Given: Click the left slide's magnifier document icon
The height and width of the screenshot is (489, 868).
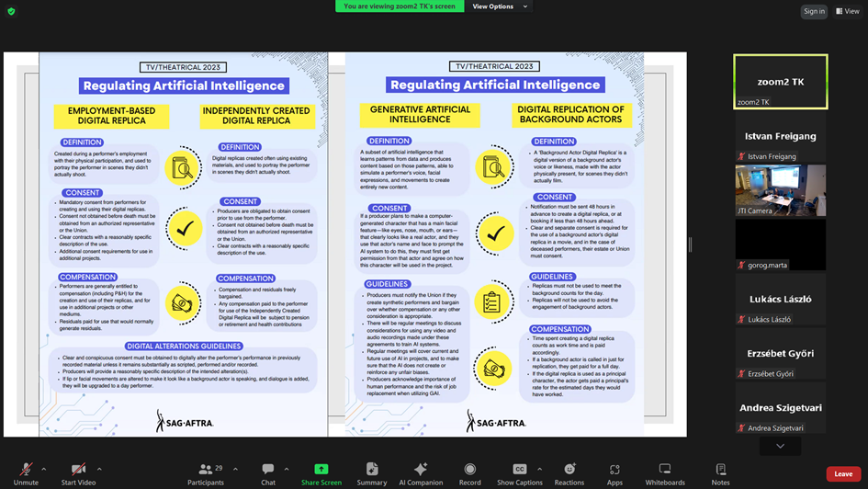Looking at the screenshot, I should pos(183,168).
